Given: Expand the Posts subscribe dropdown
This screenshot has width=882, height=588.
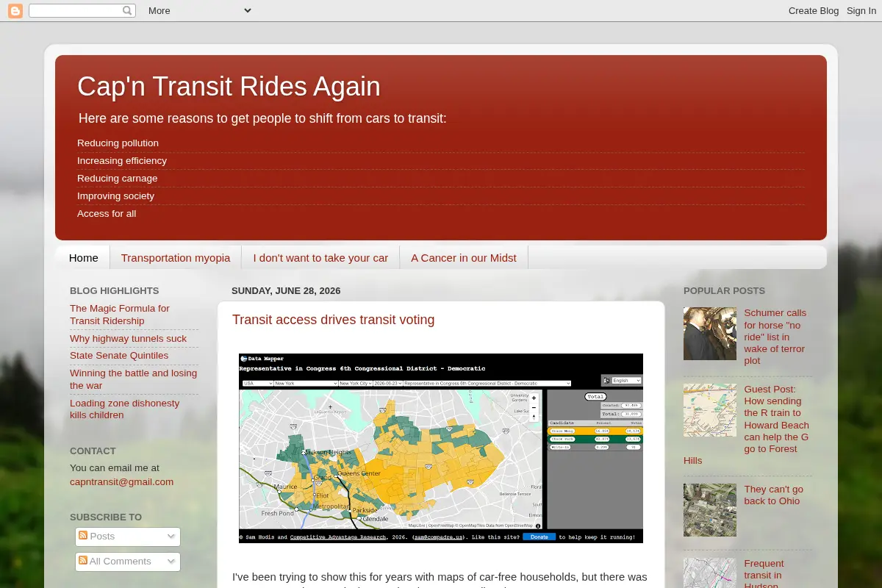Looking at the screenshot, I should (x=171, y=537).
